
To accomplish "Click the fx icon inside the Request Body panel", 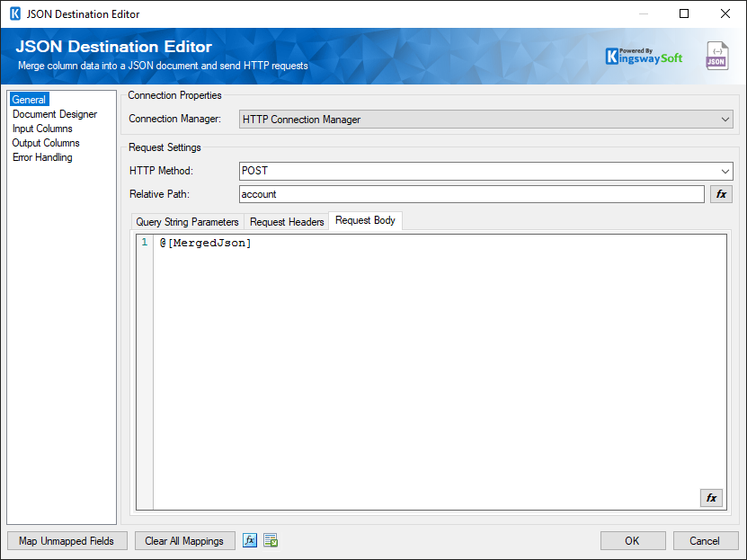I will pyautogui.click(x=711, y=497).
